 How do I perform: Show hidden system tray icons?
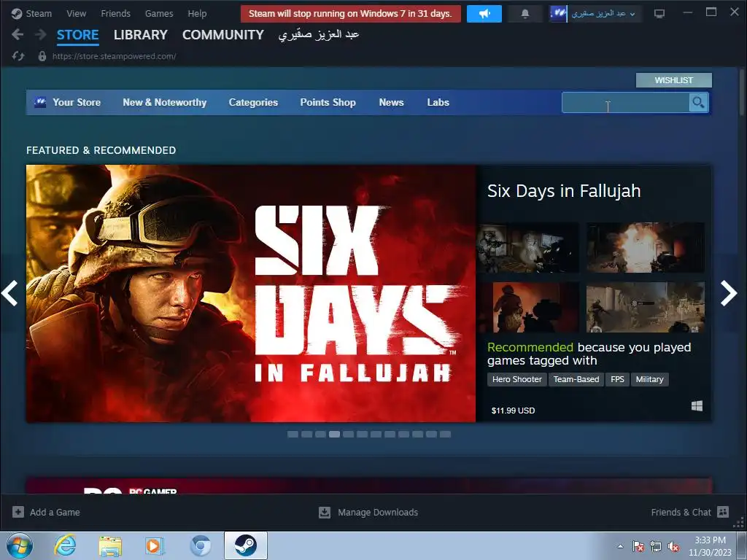tap(620, 546)
